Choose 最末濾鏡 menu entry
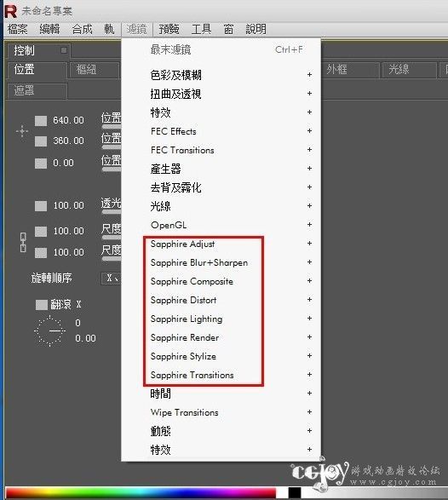 click(x=221, y=49)
